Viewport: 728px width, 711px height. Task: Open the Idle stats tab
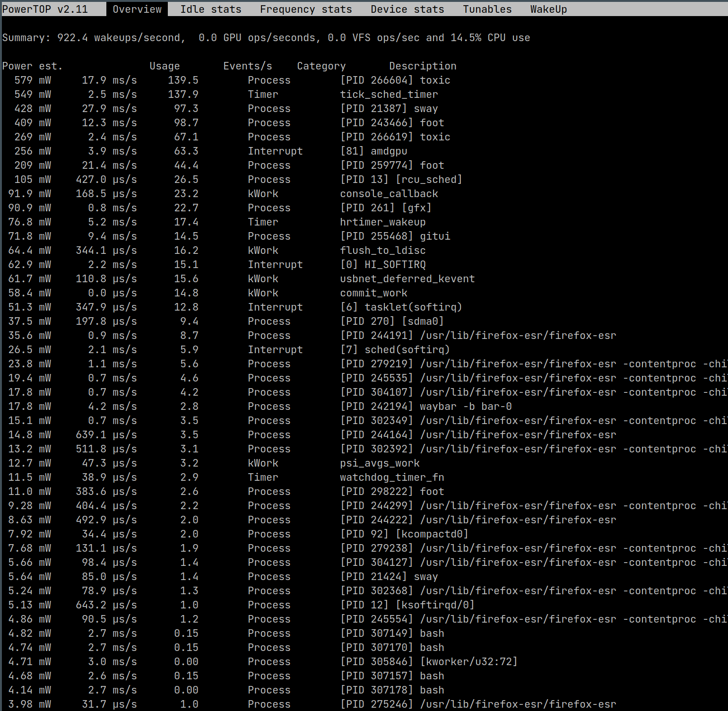pos(211,9)
